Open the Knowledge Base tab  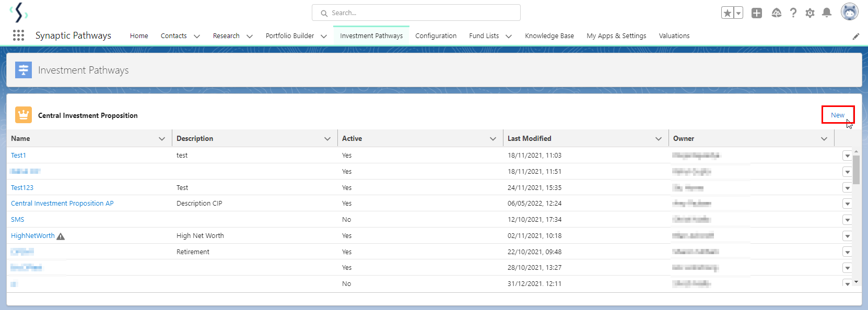[x=549, y=36]
